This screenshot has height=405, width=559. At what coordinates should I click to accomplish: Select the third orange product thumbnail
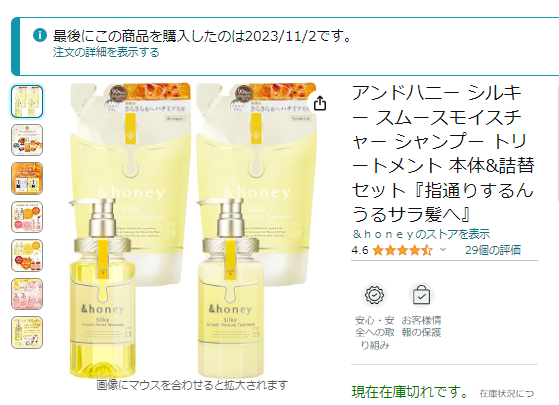[27, 179]
